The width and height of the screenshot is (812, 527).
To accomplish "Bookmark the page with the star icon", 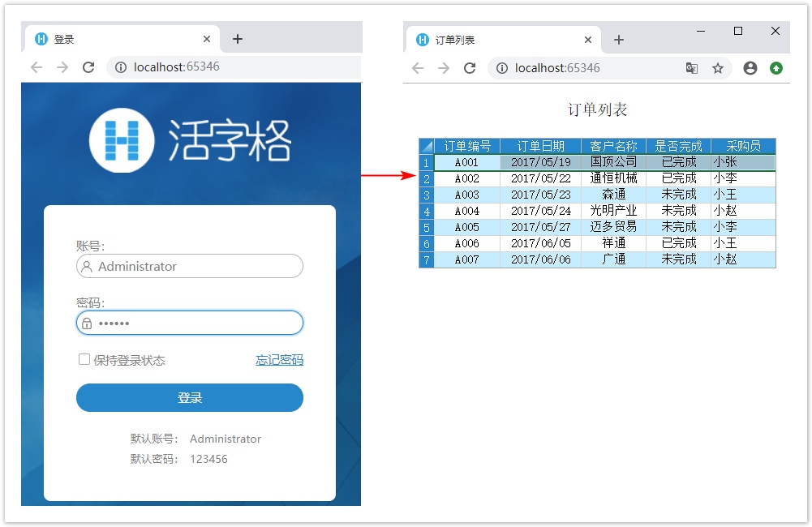I will point(718,68).
